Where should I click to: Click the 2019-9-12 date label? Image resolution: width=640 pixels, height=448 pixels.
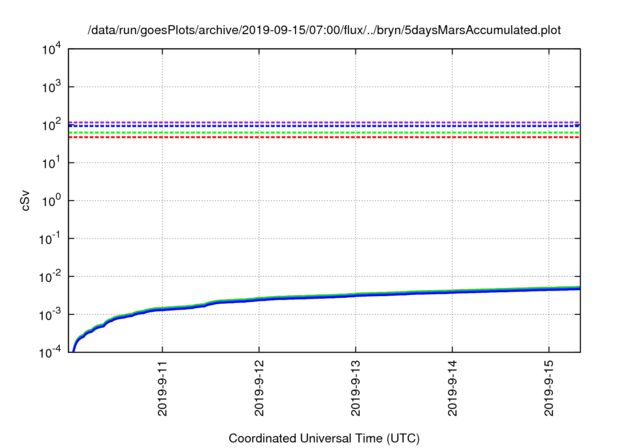click(x=259, y=388)
